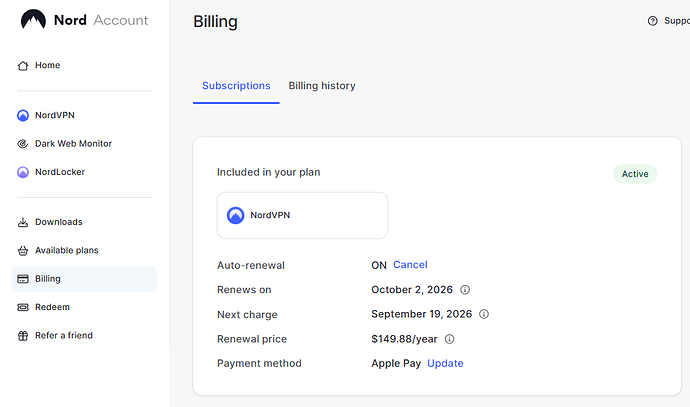Select Billing in the sidebar
The image size is (690, 407).
[48, 279]
